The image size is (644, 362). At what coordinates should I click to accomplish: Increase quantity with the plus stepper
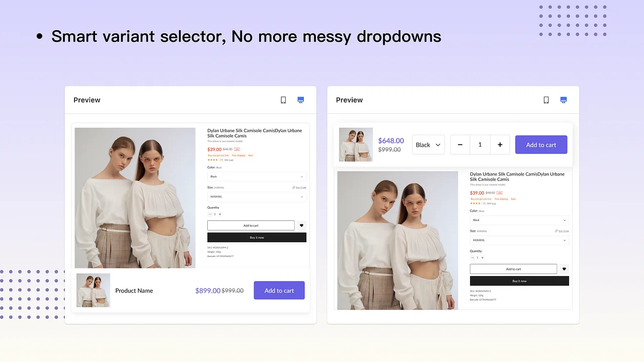500,144
